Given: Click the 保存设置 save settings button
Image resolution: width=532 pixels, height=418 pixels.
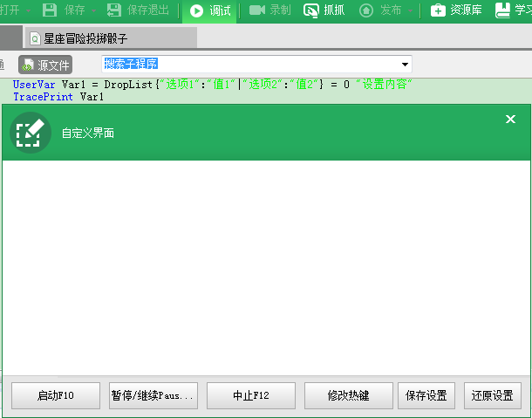Looking at the screenshot, I should pyautogui.click(x=426, y=395).
